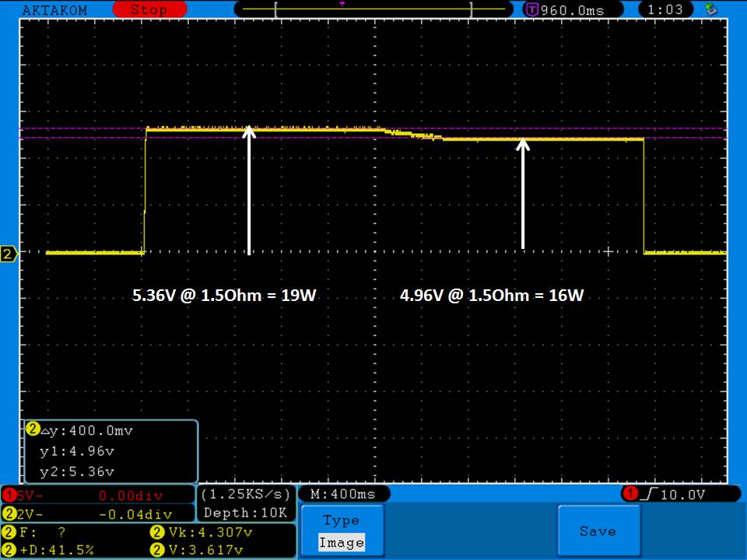The width and height of the screenshot is (747, 560).
Task: Click the waveform memory position bar
Action: (x=373, y=9)
